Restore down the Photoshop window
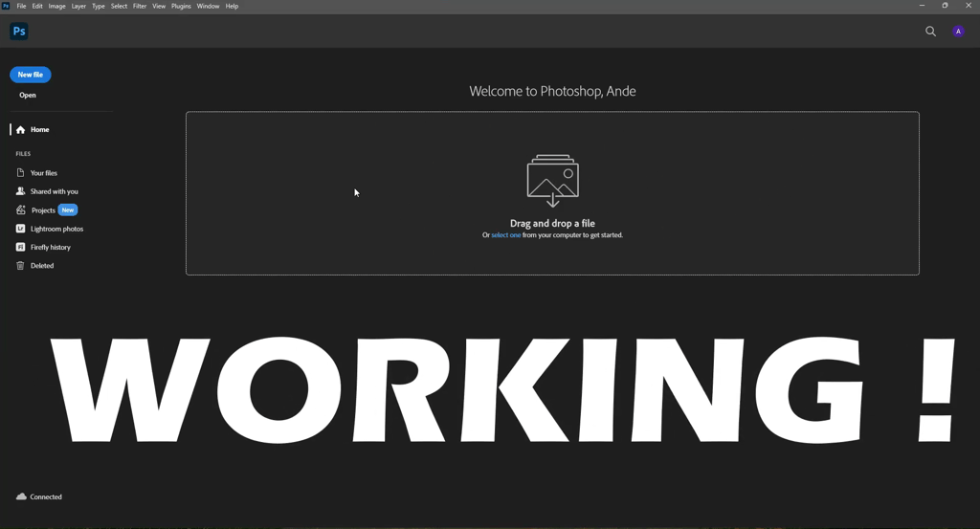Screen dimensions: 980x529 945,6
